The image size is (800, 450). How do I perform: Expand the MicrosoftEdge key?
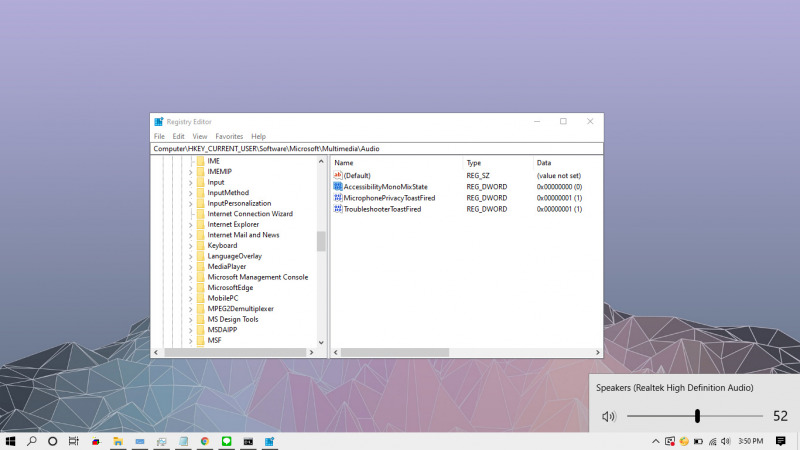[190, 288]
